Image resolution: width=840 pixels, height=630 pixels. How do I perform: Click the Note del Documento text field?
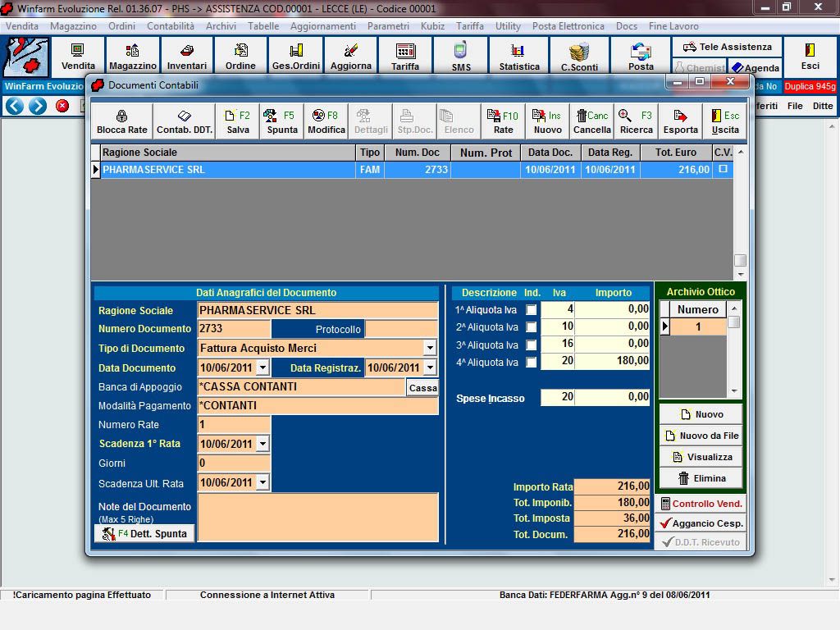[x=317, y=517]
